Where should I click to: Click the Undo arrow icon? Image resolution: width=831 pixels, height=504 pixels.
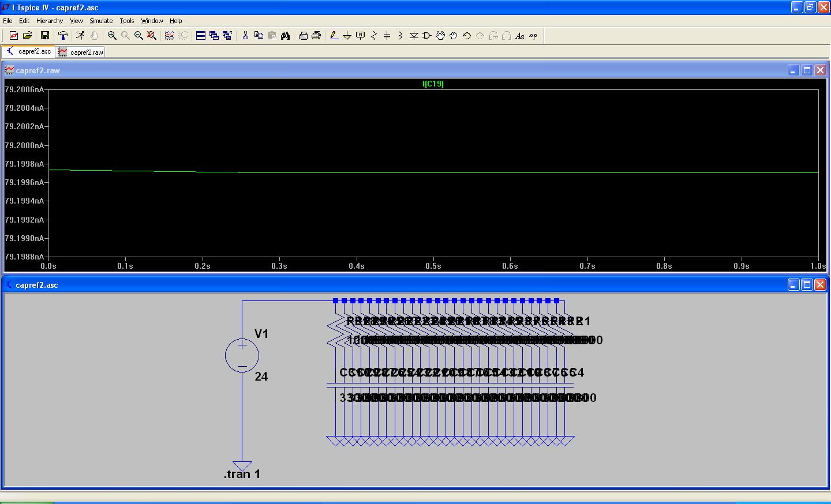pos(467,36)
